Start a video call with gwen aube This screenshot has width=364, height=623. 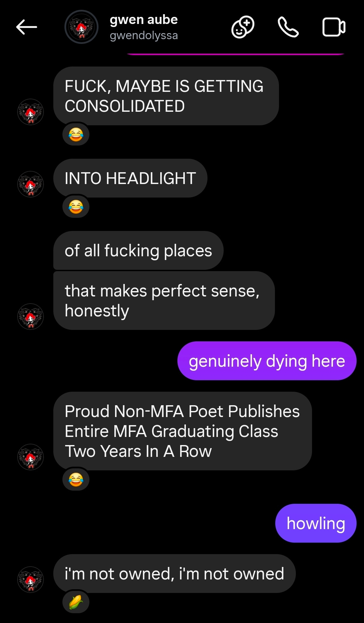(x=334, y=27)
